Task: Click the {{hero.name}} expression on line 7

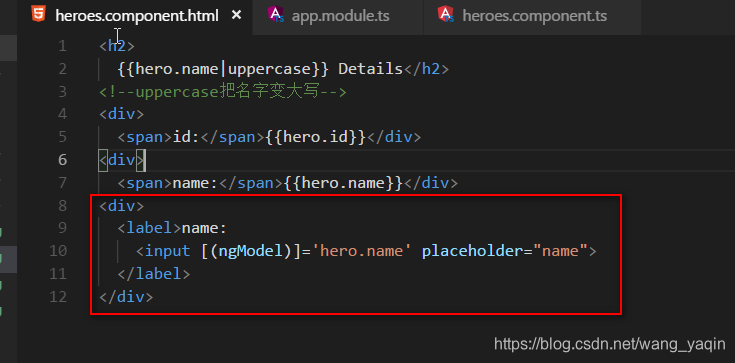Action: pos(343,183)
